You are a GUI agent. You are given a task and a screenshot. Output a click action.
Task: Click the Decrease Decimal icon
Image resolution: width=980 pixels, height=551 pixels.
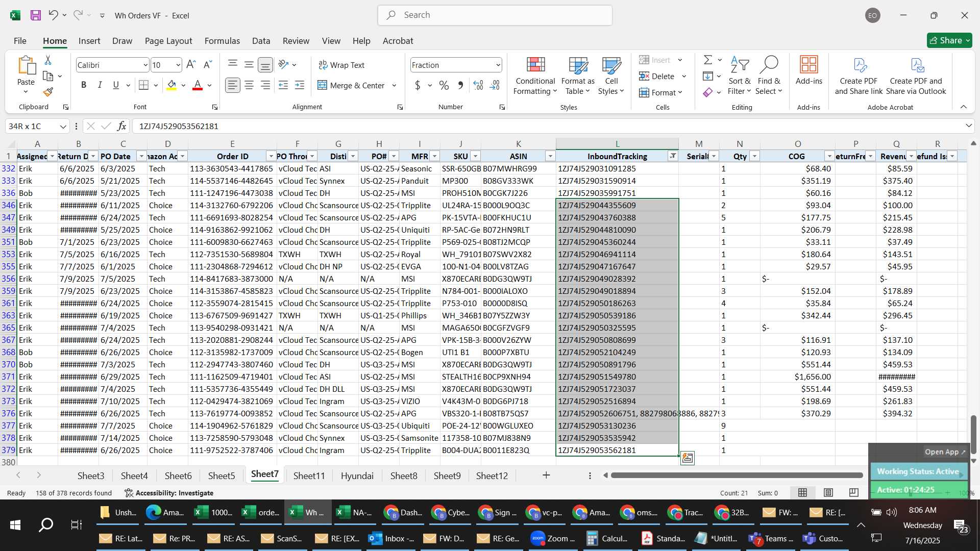[x=495, y=85]
